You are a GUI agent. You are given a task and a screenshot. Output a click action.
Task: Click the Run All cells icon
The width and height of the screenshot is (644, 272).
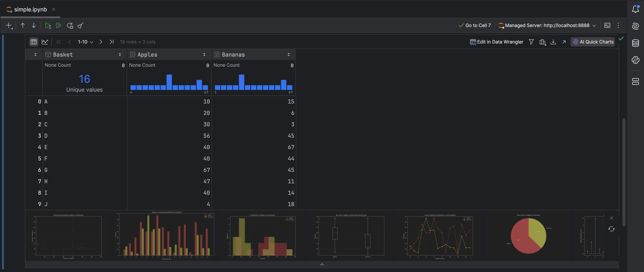coord(58,26)
